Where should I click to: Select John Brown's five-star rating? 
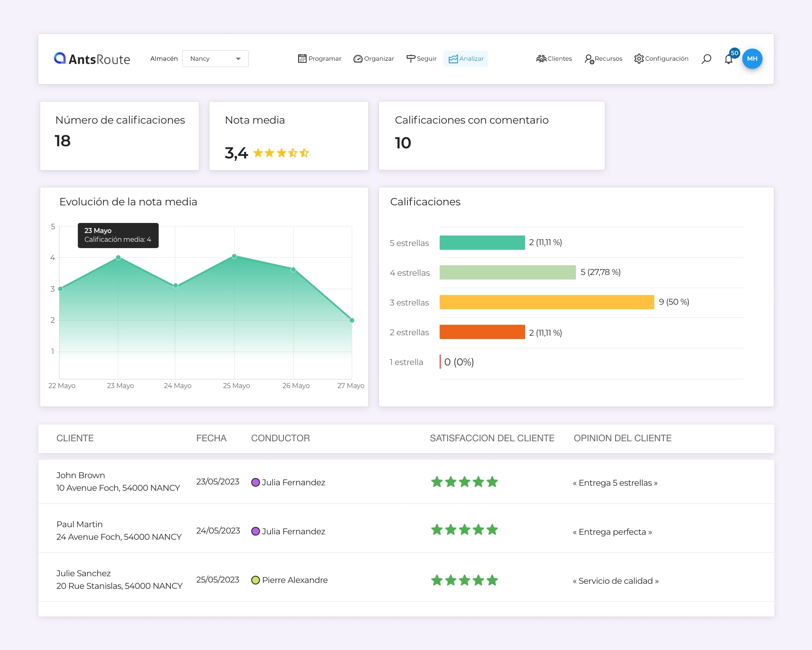(x=464, y=482)
